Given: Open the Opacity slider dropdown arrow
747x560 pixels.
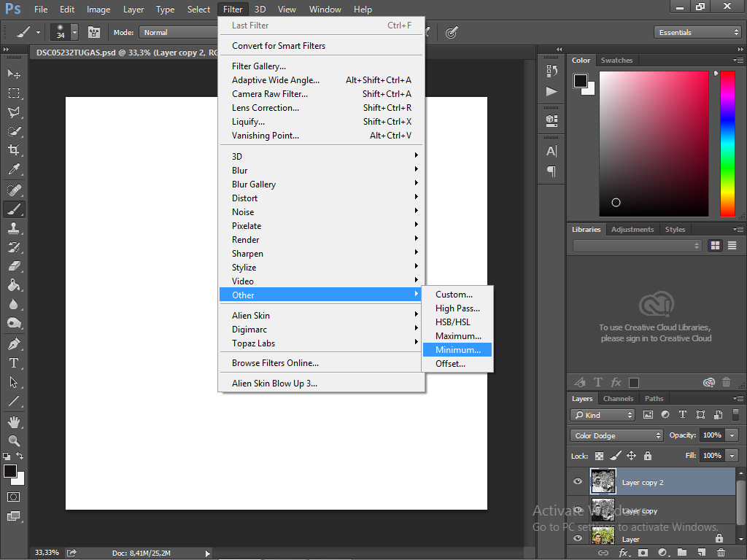Looking at the screenshot, I should tap(732, 435).
